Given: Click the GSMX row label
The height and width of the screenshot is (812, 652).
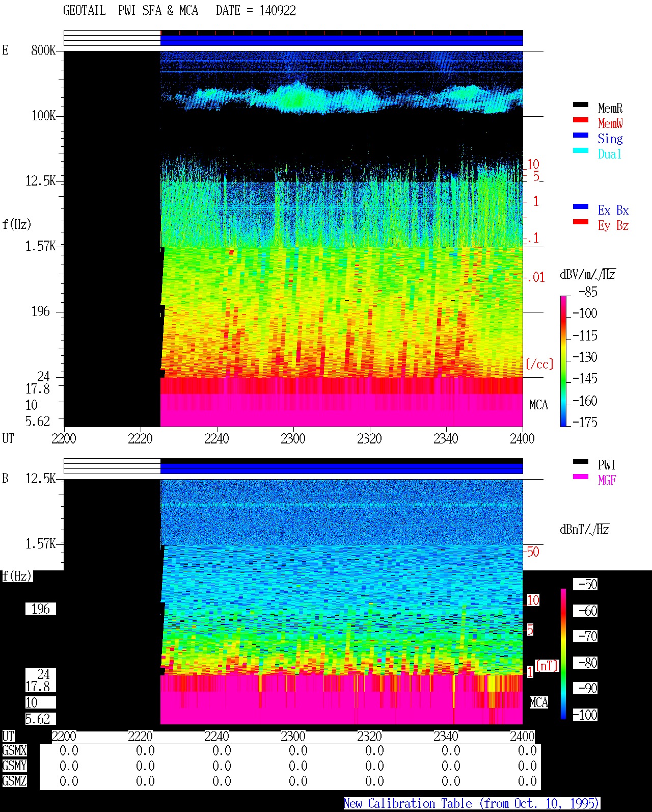Looking at the screenshot, I should click(x=14, y=751).
